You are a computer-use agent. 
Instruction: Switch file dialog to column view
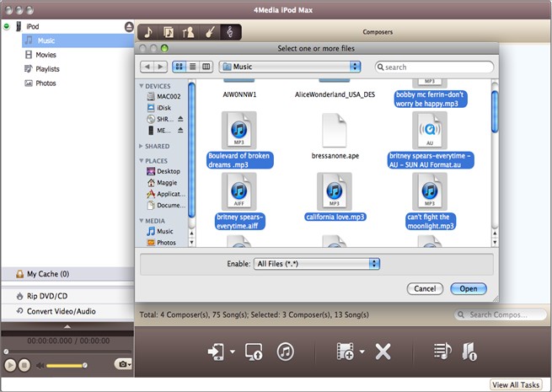pos(206,67)
